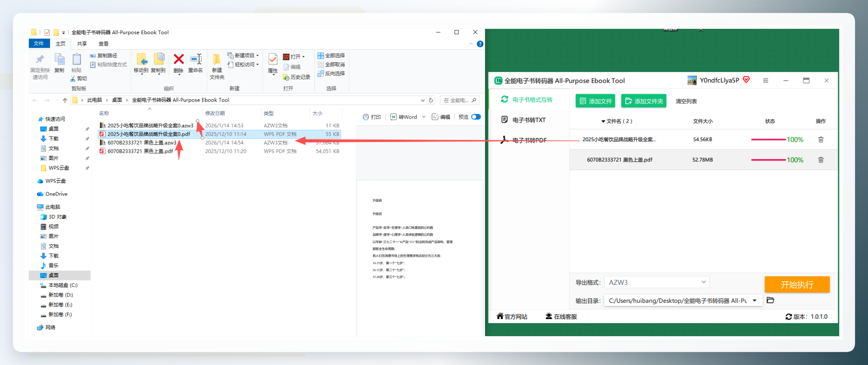The width and height of the screenshot is (868, 365).
Task: Click 反向选择 invert selection
Action: click(331, 73)
